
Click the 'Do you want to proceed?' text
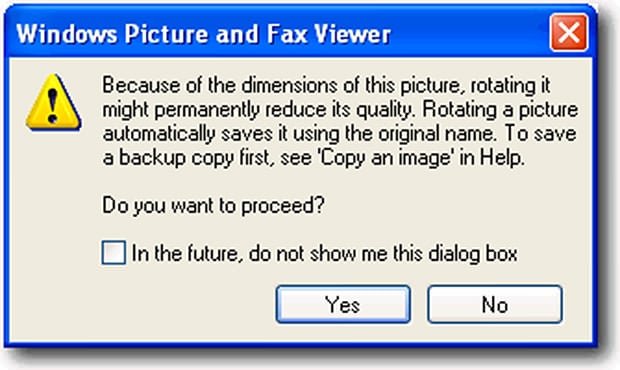coord(214,206)
